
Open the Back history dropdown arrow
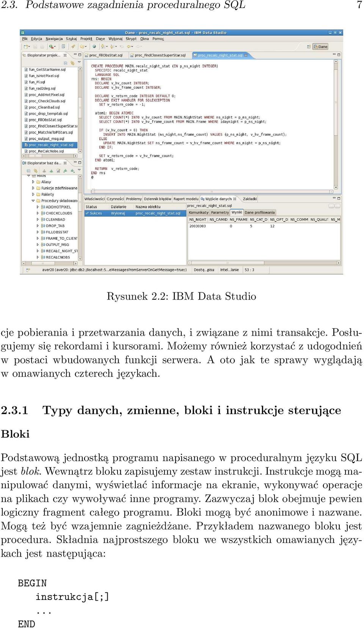(x=133, y=47)
